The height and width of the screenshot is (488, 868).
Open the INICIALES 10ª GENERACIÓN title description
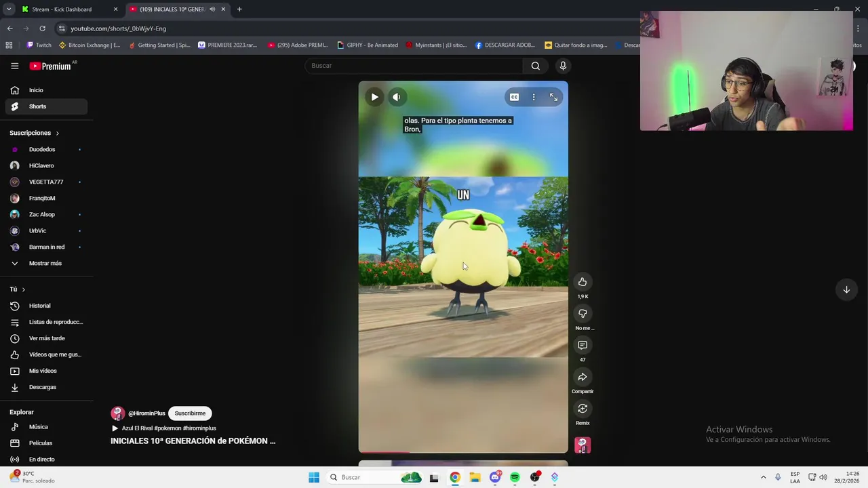tap(193, 441)
